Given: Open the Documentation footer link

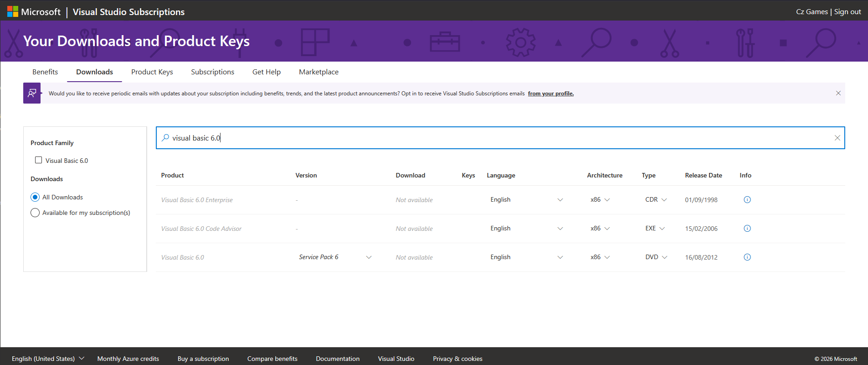Looking at the screenshot, I should [338, 359].
